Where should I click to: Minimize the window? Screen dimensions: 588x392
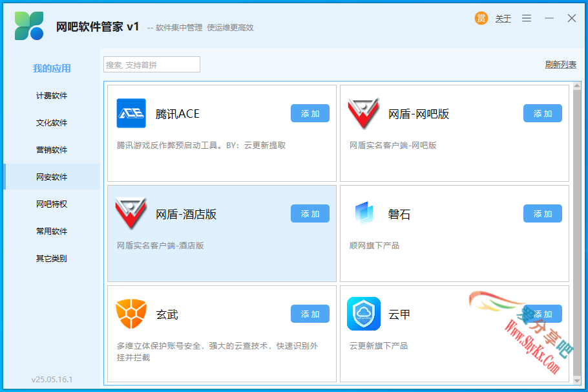click(549, 18)
